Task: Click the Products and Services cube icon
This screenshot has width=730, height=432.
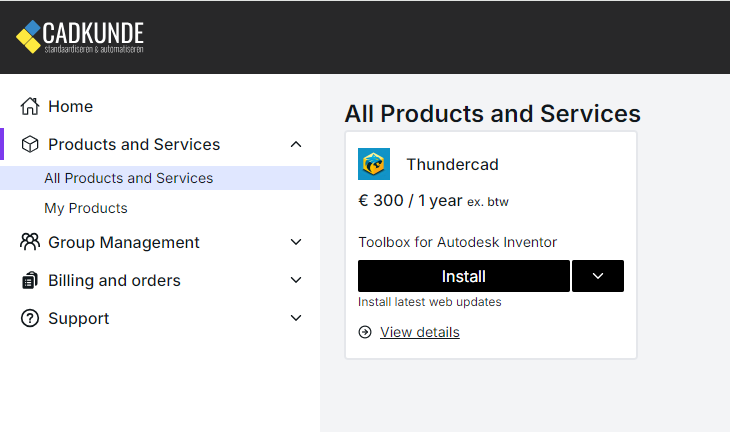Action: click(x=30, y=144)
